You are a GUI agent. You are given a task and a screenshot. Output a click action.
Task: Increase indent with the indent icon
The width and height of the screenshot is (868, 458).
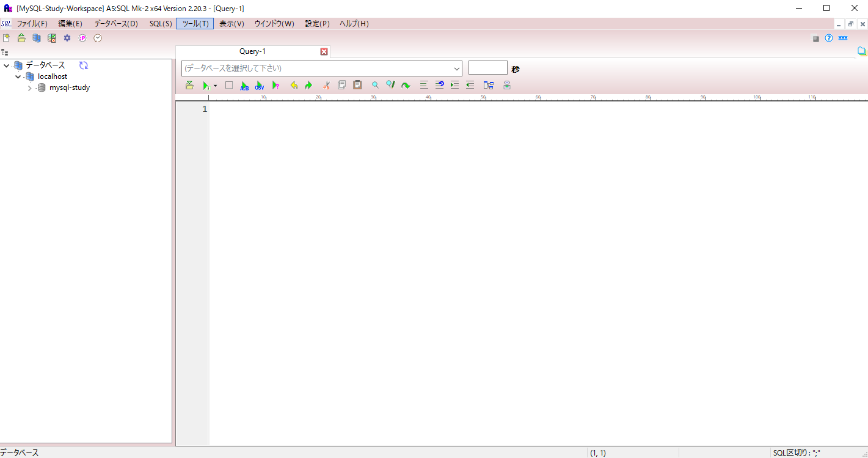tap(454, 85)
